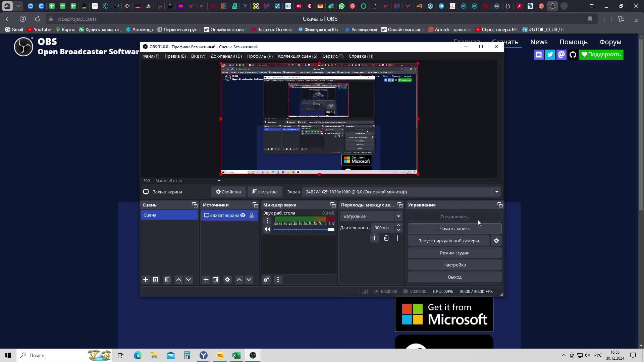
Task: Open browser tab list chevron
Action: (18, 6)
